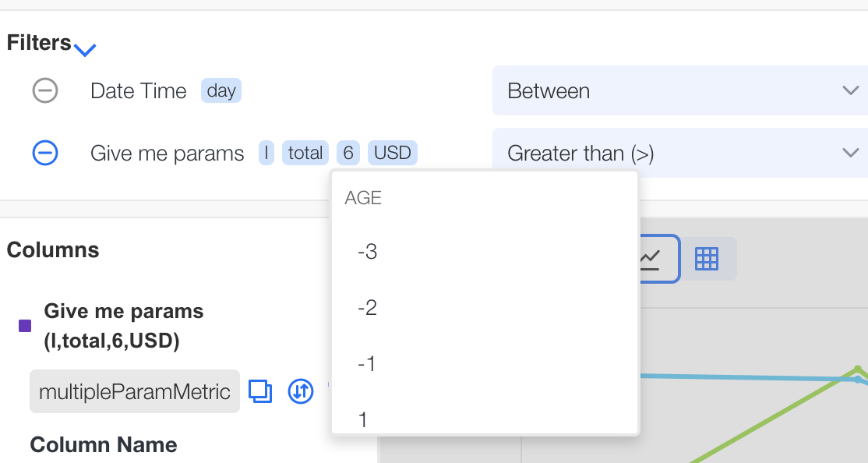Viewport: 868px width, 463px height.
Task: Collapse the Filters section chevron
Action: [85, 51]
